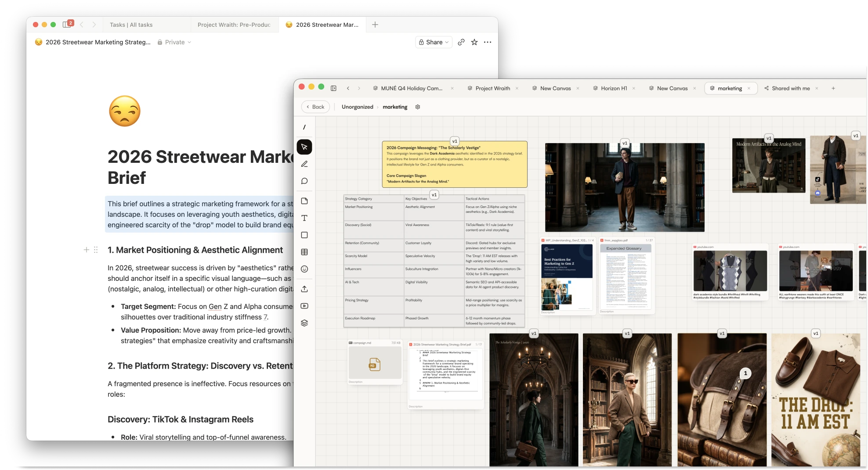Go back with the canvas window left arrow
The image size is (868, 470).
pos(348,88)
